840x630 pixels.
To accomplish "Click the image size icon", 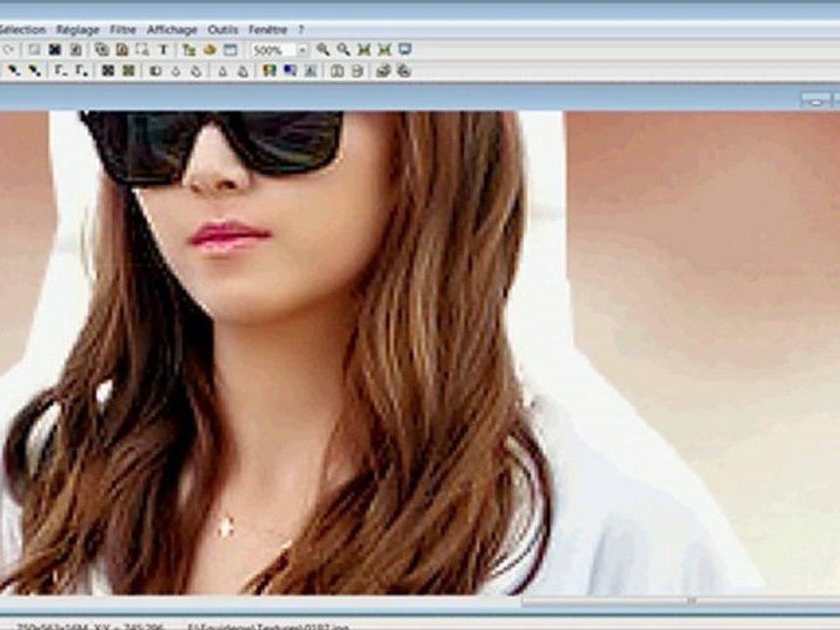I will (101, 51).
